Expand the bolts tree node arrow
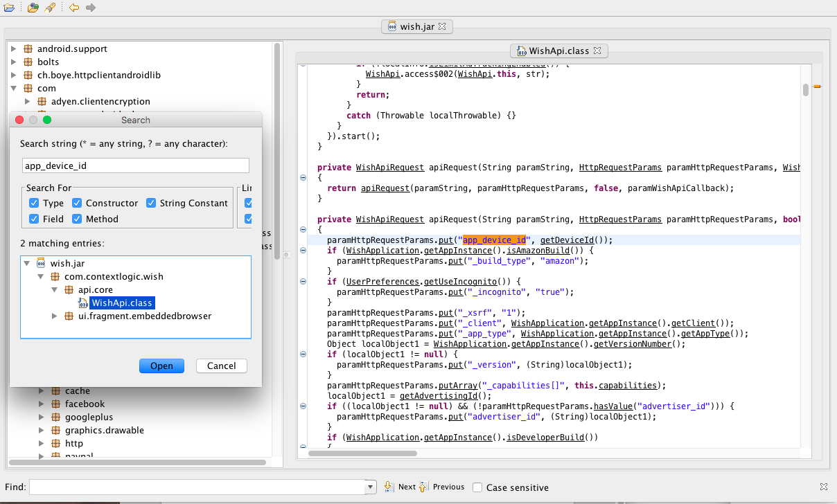 point(13,62)
